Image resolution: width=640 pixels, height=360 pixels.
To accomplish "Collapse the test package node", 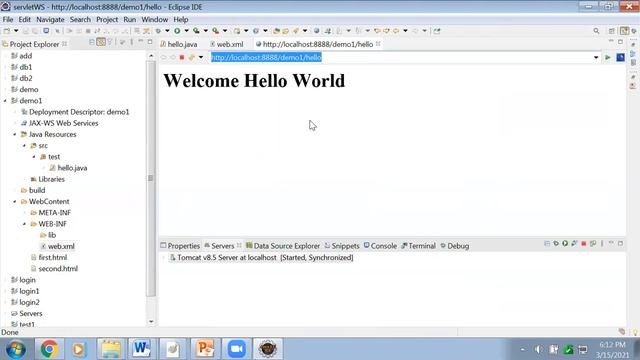I will [34, 157].
